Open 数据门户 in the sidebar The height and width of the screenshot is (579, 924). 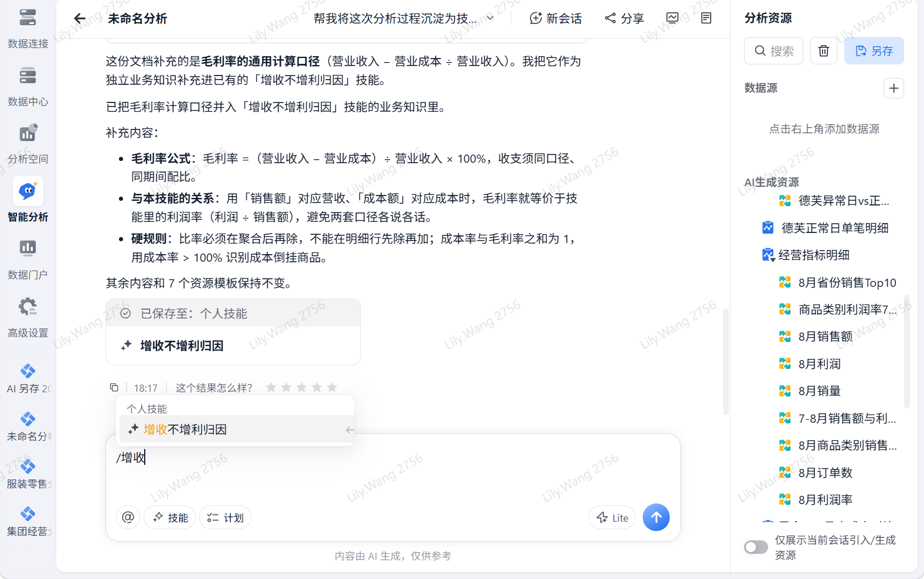(28, 259)
